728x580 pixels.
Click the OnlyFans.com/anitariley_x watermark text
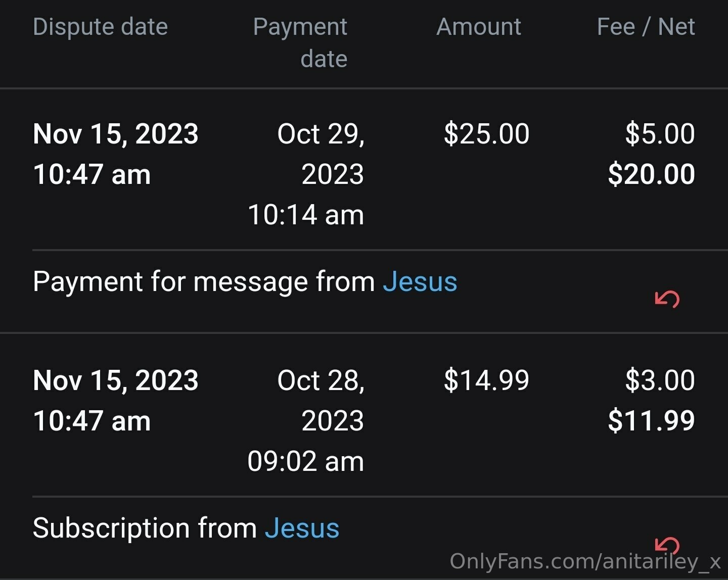coord(585,561)
